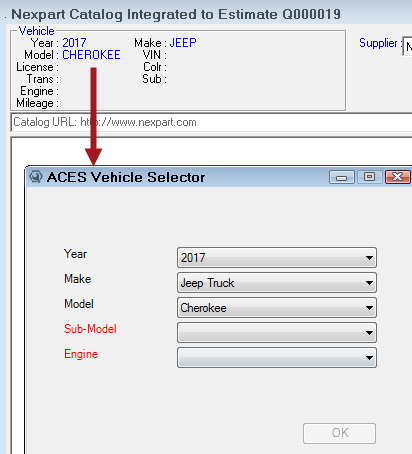Maximize the ACES Vehicle Selector window
Viewport: 412px width, 454px height.
(369, 177)
